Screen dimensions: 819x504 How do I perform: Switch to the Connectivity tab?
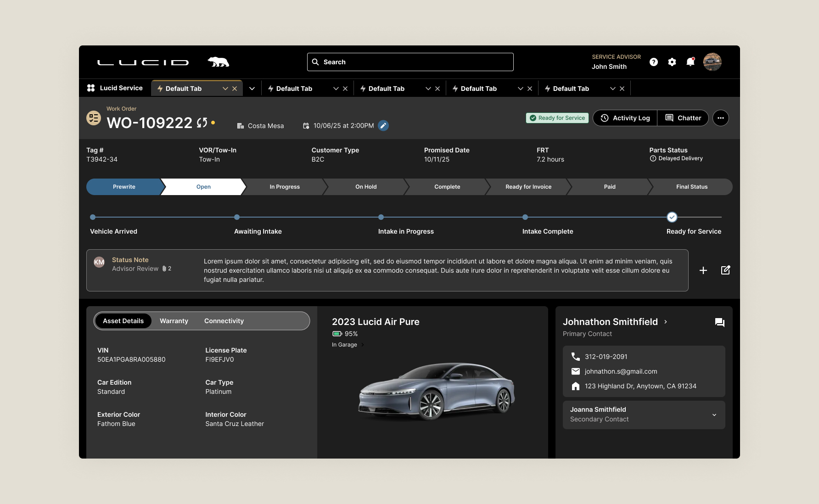(x=224, y=321)
